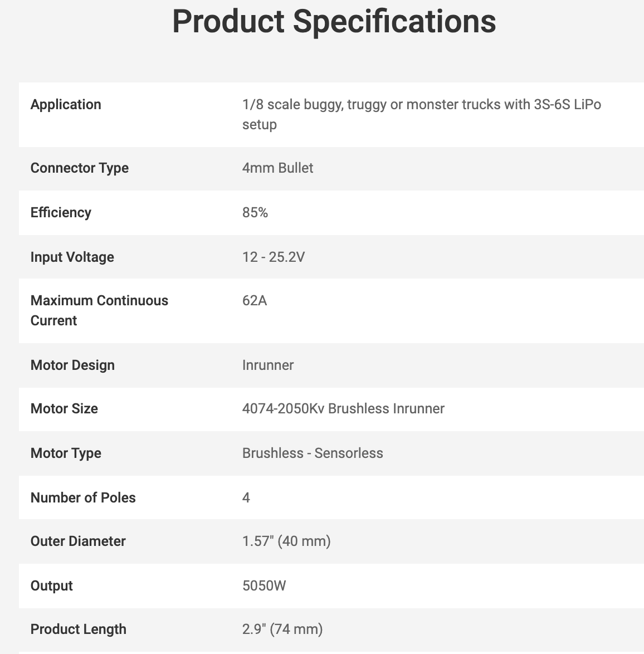Click the Motor Size label
The image size is (644, 654).
coord(64,409)
